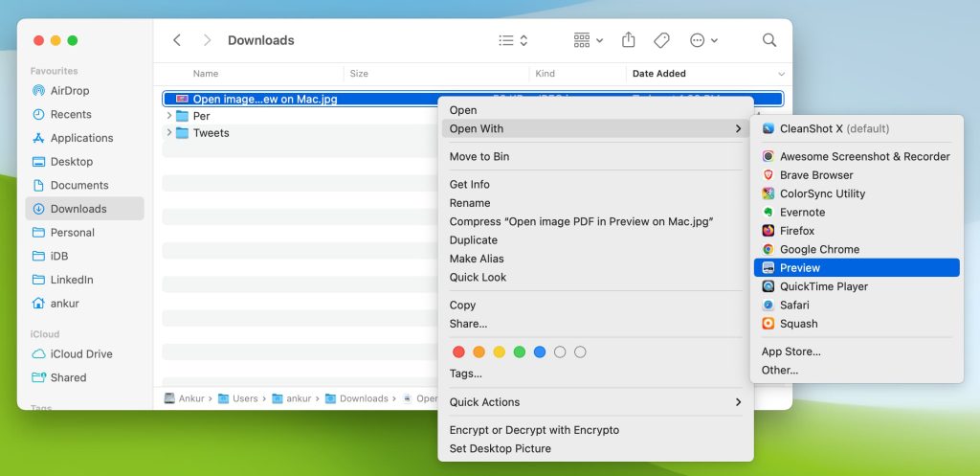The height and width of the screenshot is (476, 980).
Task: Open with Firefox
Action: [x=857, y=231]
